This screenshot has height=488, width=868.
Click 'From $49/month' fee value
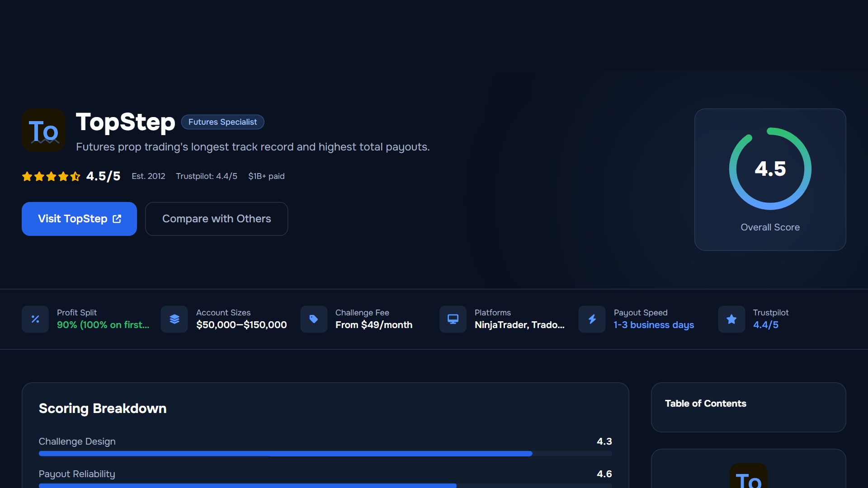pos(374,325)
